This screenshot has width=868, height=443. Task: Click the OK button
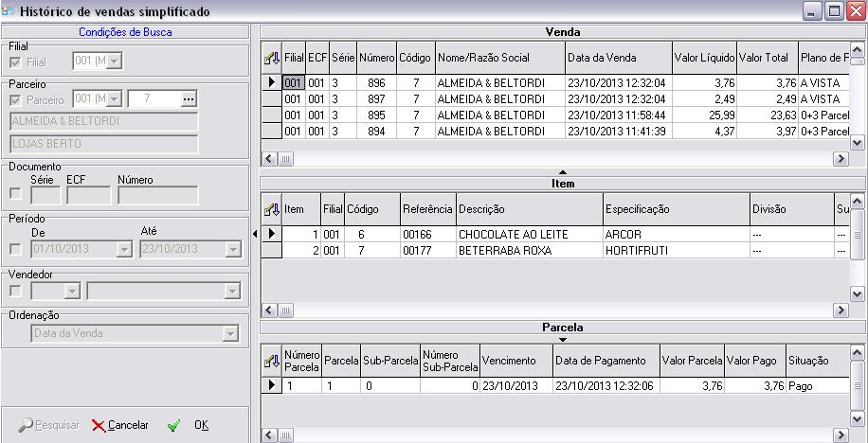[x=189, y=425]
